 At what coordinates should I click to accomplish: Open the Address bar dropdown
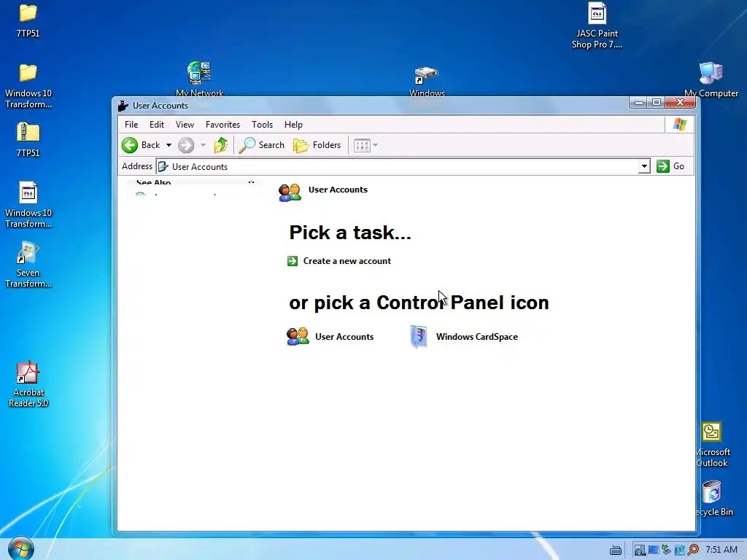point(644,166)
